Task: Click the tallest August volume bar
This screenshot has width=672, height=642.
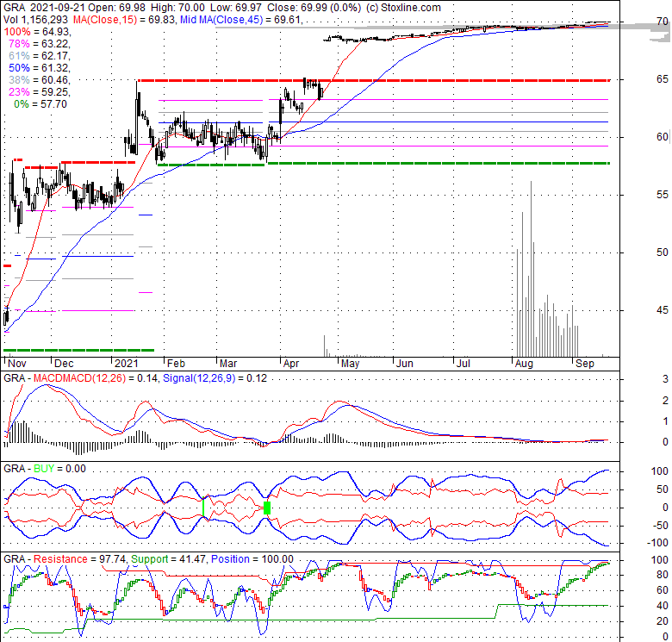Action: tap(532, 269)
